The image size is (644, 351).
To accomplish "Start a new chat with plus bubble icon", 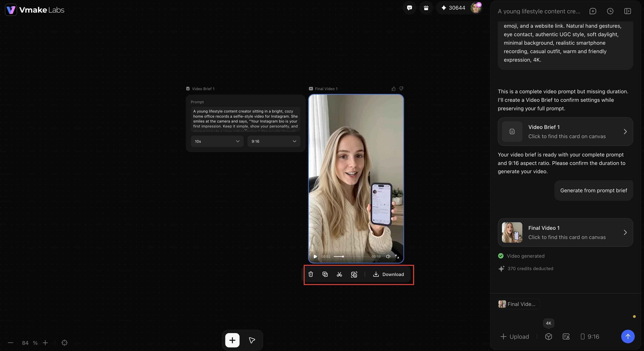I will [x=593, y=11].
